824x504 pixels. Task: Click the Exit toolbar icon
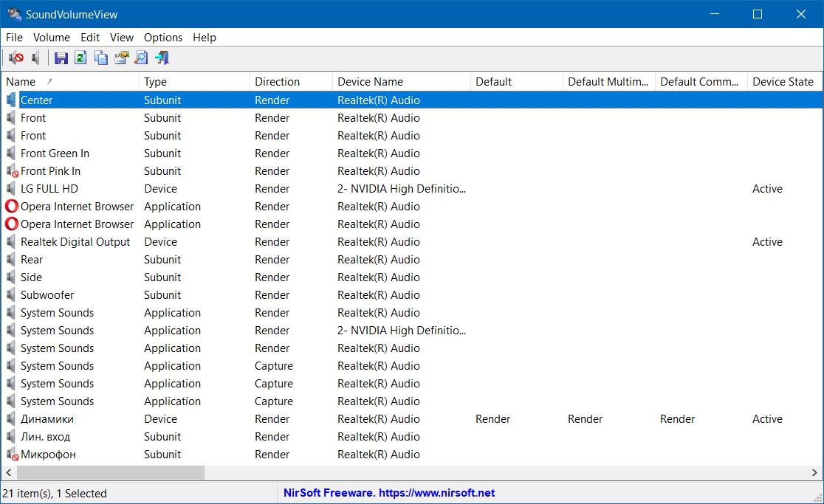coord(162,58)
